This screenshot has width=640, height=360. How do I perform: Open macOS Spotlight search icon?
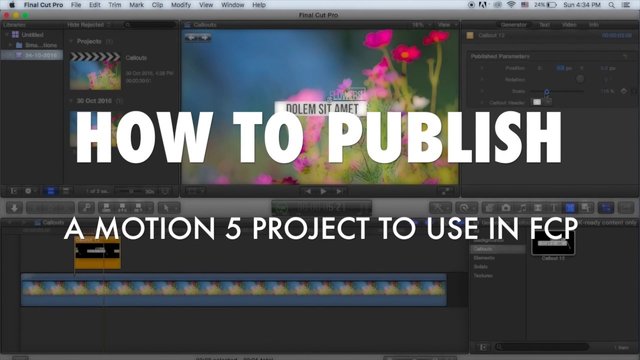pos(611,5)
